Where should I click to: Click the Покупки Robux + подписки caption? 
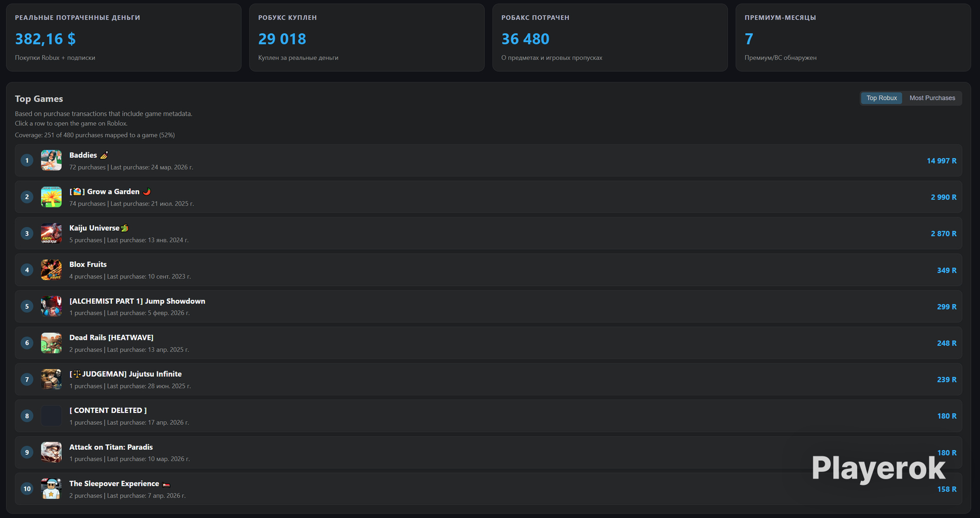pyautogui.click(x=55, y=57)
